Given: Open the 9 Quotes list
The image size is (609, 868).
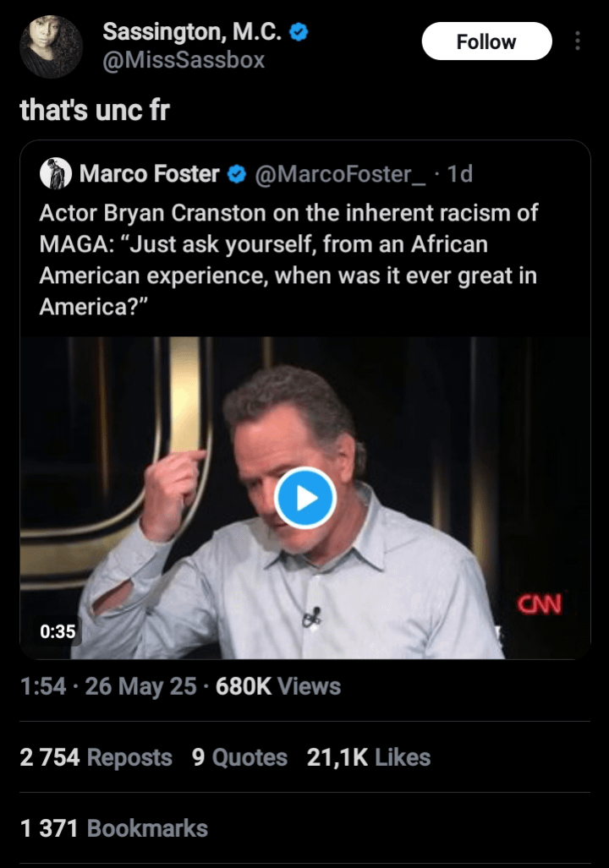Looking at the screenshot, I should (239, 758).
